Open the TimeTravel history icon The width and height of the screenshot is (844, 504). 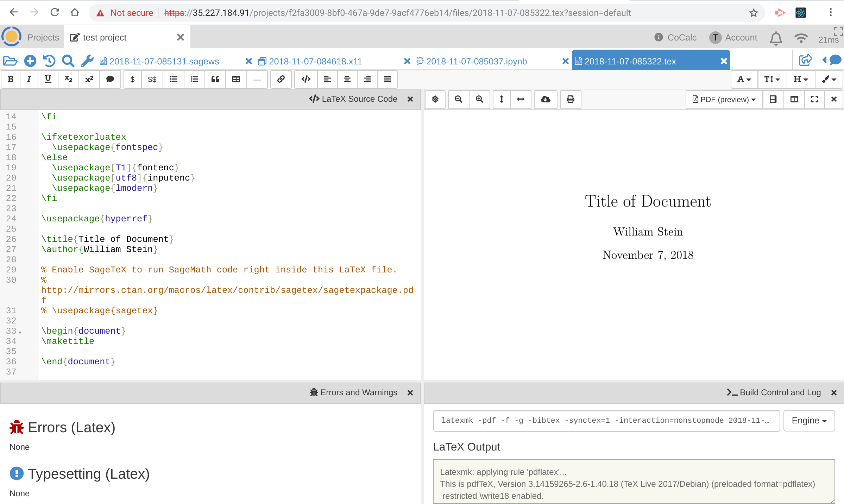coord(49,61)
